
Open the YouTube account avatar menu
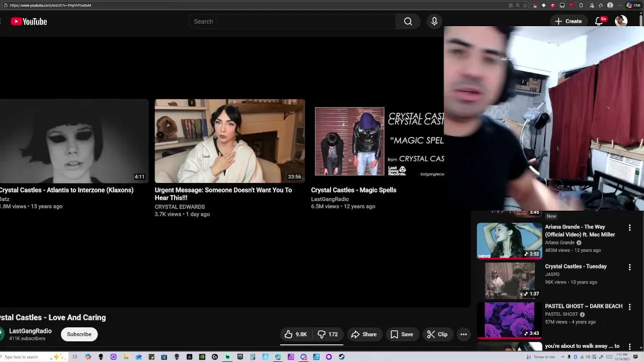pos(621,21)
